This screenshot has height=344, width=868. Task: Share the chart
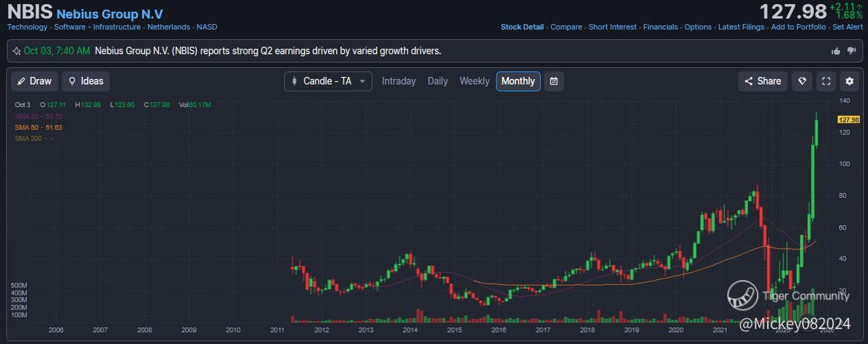[763, 81]
